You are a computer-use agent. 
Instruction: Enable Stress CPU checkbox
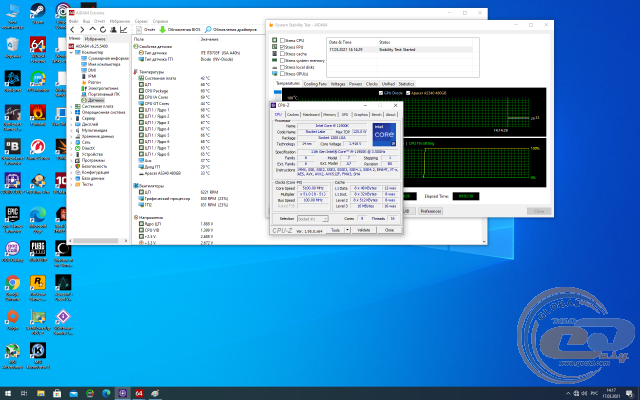(282, 40)
